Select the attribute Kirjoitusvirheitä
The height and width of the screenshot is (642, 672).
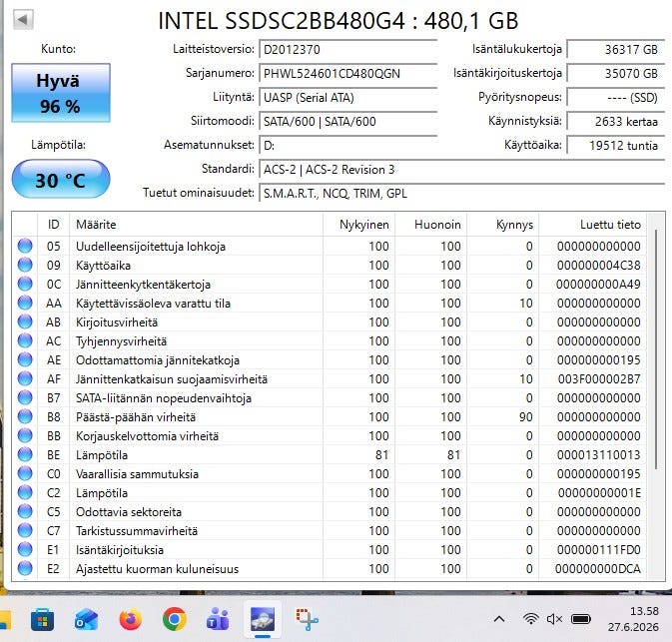[117, 322]
